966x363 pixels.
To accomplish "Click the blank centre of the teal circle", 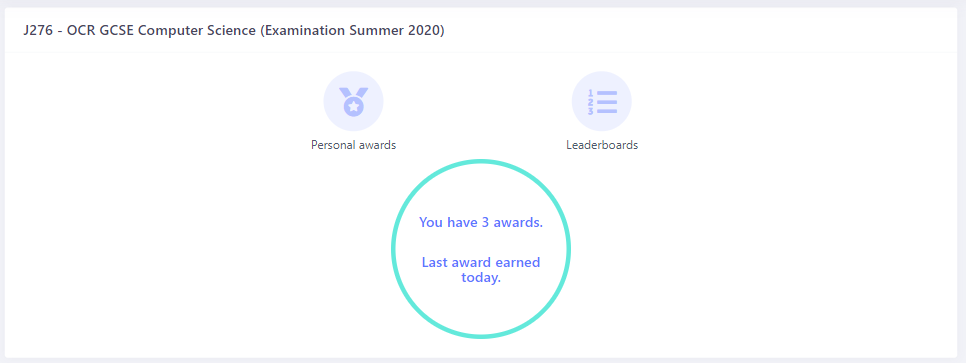I will (481, 244).
